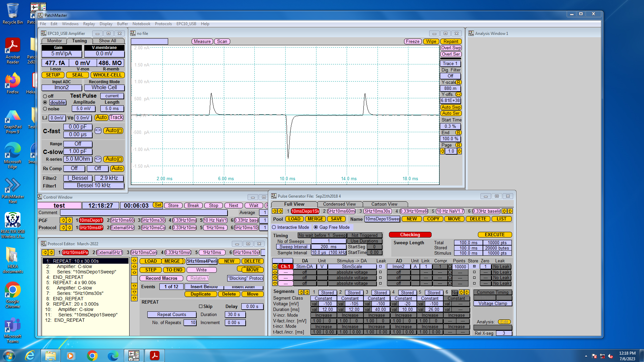Click rightmost pool scroll arrow in Pulse Generator
Viewport: 644px width, 362px height.
point(510,211)
